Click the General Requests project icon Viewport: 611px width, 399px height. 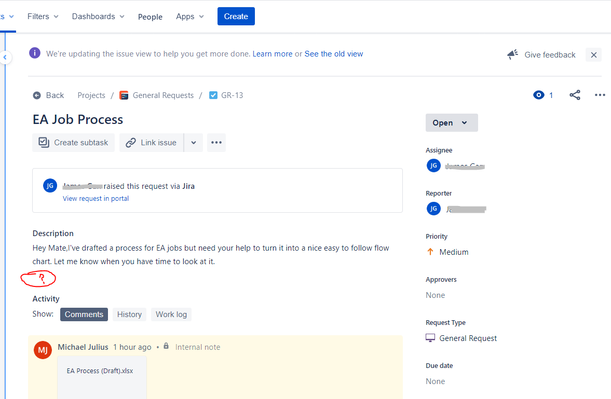124,95
